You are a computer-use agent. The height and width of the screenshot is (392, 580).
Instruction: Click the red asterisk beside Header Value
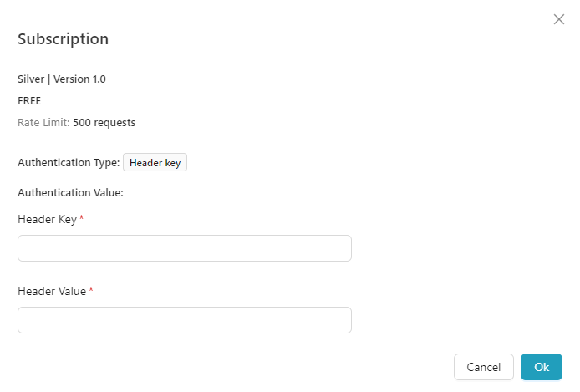pos(91,291)
